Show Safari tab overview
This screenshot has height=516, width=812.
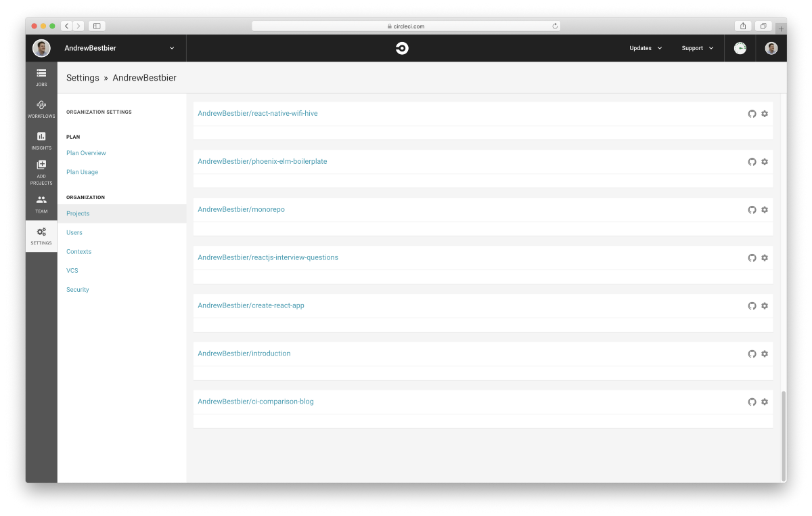click(x=763, y=26)
